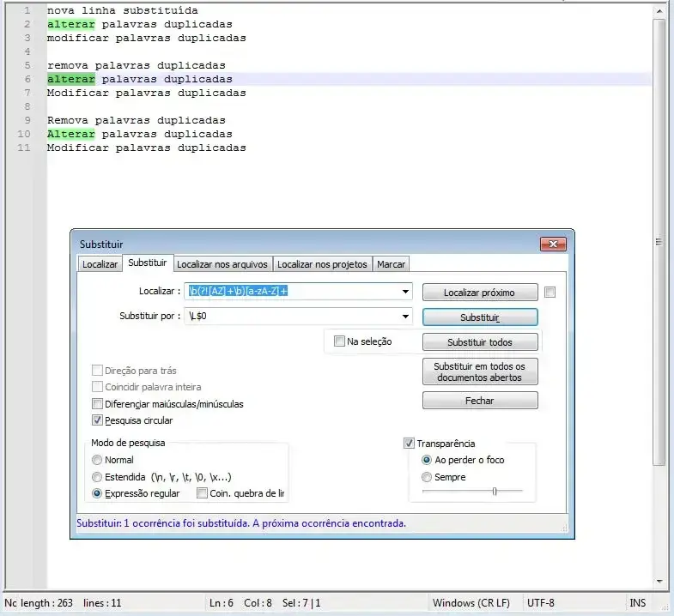The image size is (674, 616).
Task: Click the Fechar button
Action: 480,401
